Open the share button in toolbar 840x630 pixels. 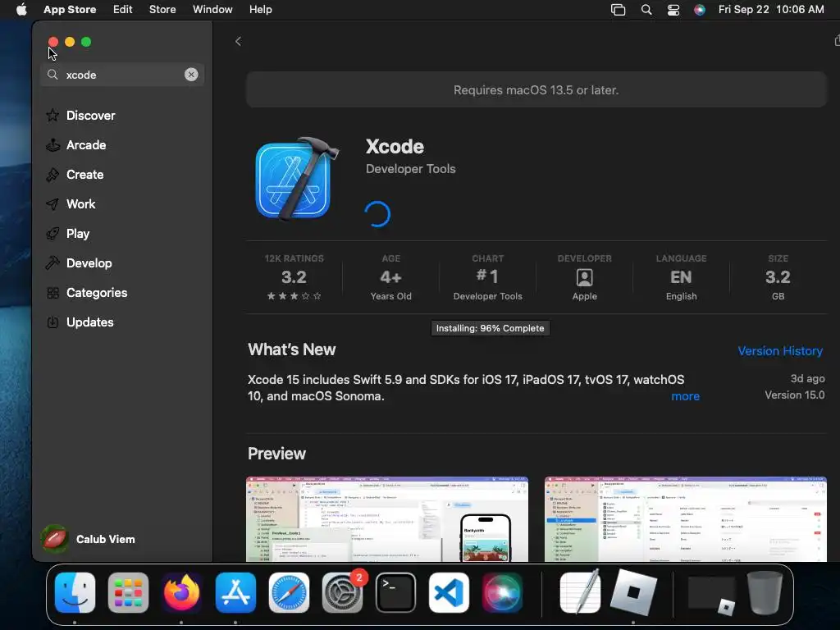click(x=837, y=41)
